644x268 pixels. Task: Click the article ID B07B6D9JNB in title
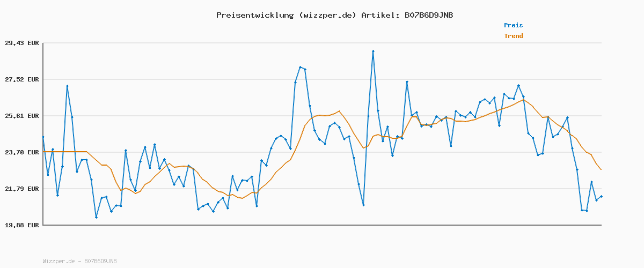tap(426, 15)
